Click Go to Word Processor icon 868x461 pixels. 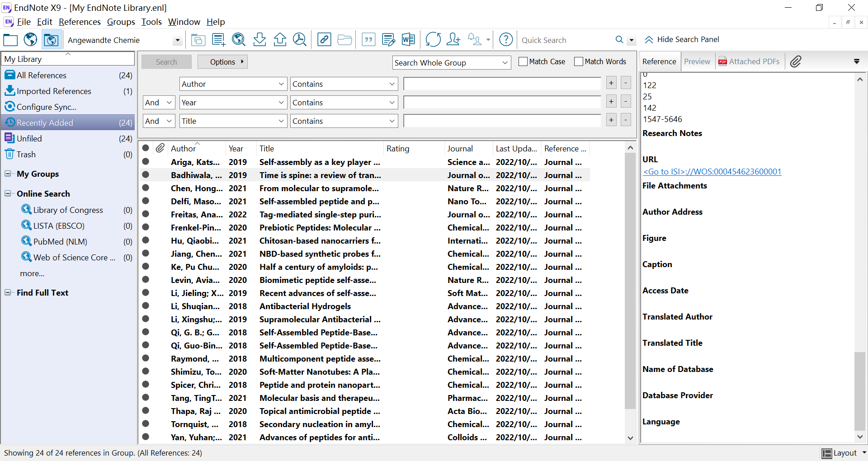(x=408, y=40)
